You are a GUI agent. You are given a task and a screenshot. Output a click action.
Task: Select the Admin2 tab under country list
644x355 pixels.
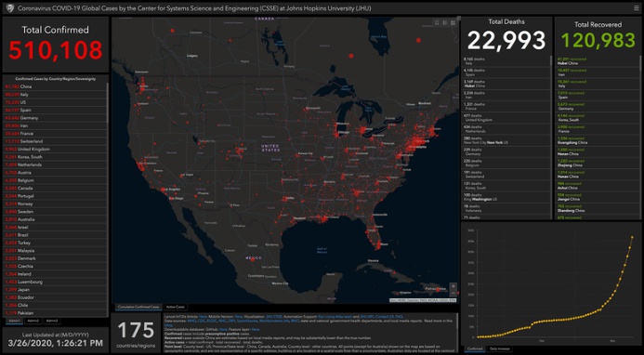(33, 321)
